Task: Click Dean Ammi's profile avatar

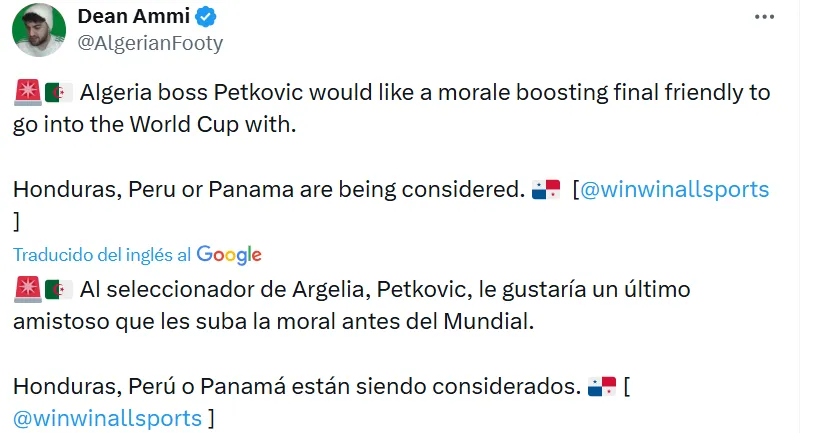Action: (x=39, y=30)
